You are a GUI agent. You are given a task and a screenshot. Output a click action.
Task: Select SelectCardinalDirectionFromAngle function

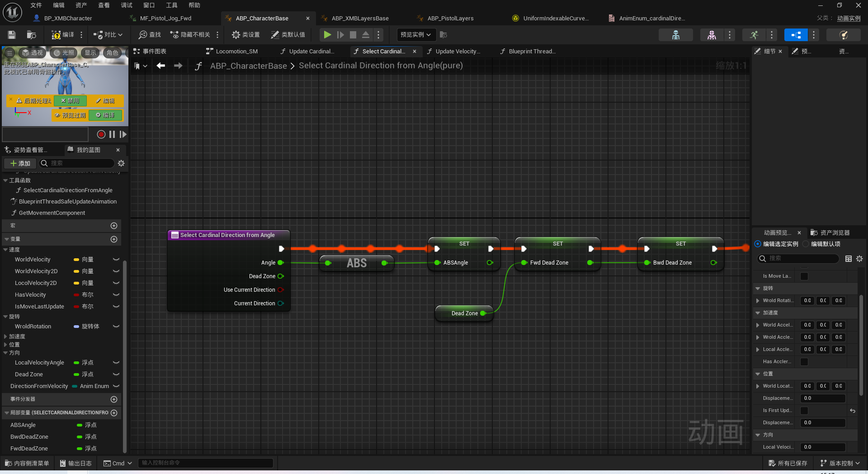click(68, 190)
